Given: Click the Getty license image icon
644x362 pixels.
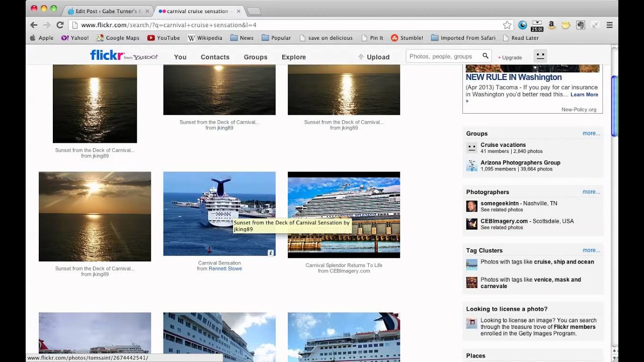Looking at the screenshot, I should [471, 323].
